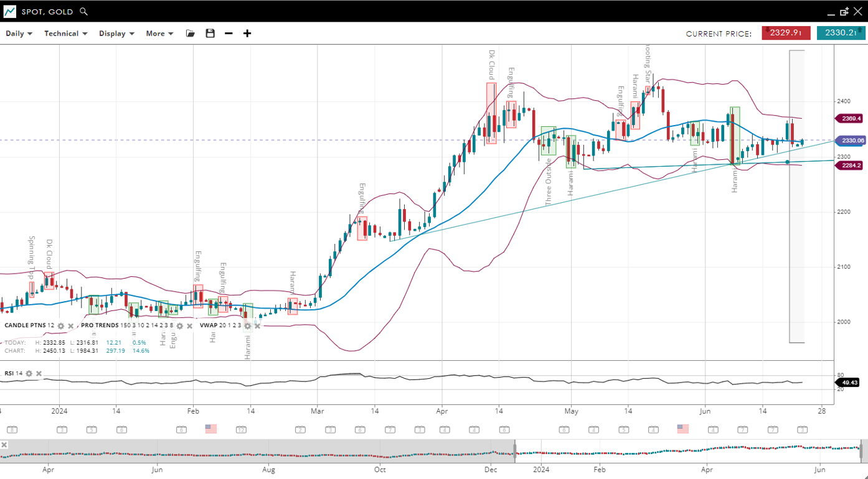The image size is (868, 479).
Task: Click the teal buy price 2330.2 button
Action: click(x=841, y=33)
